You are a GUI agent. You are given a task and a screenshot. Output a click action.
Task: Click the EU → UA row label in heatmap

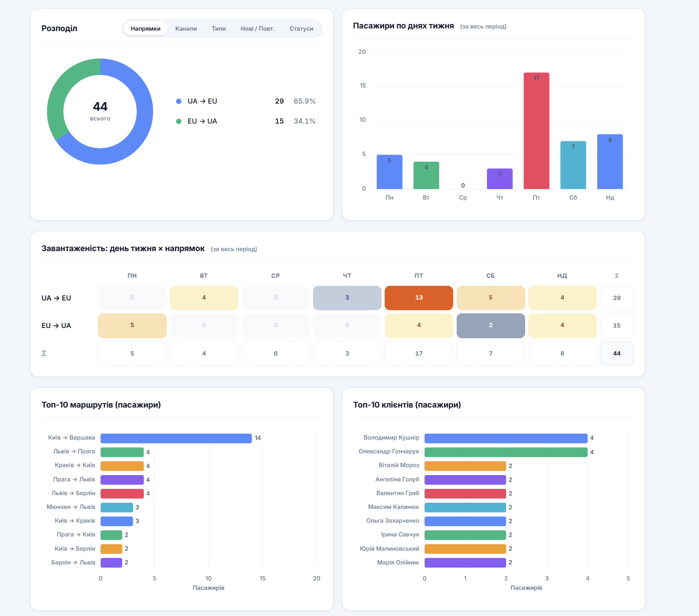click(56, 326)
